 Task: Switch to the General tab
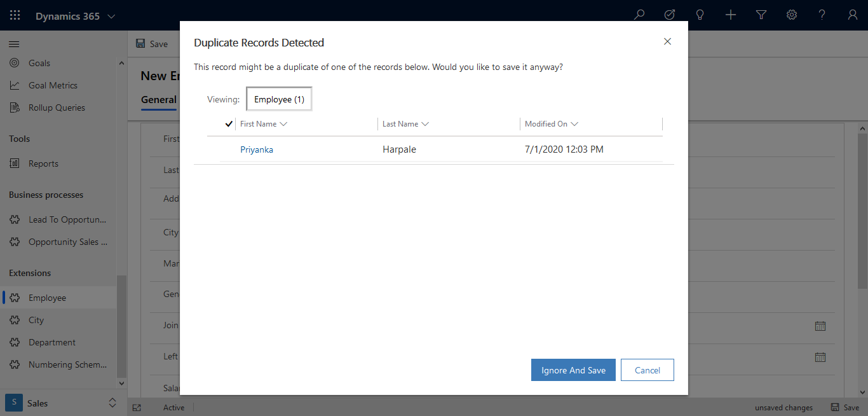(158, 99)
